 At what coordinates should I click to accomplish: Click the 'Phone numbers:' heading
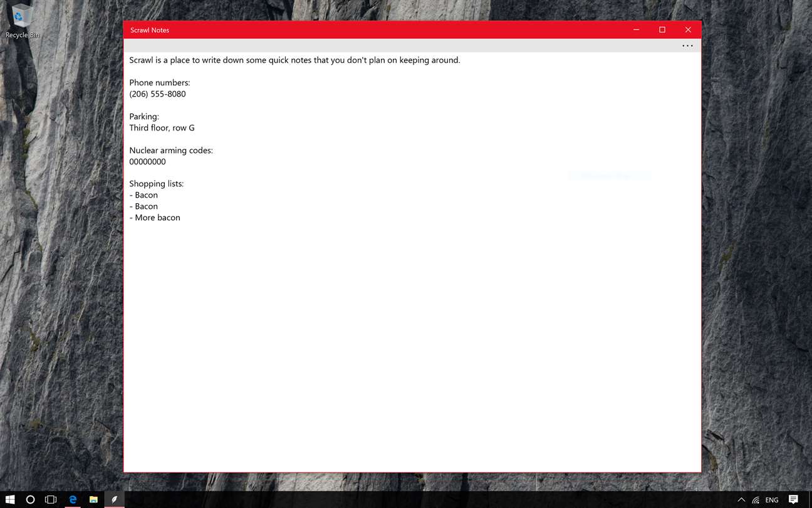click(x=160, y=83)
